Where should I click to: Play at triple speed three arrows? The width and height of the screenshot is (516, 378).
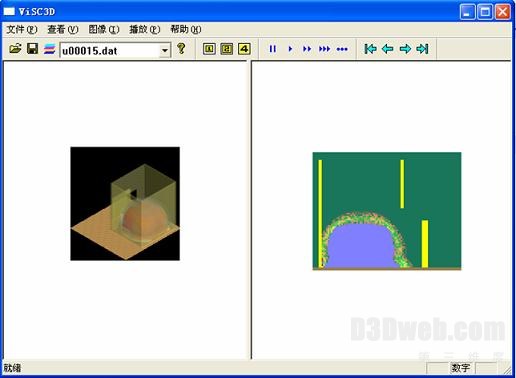click(325, 49)
